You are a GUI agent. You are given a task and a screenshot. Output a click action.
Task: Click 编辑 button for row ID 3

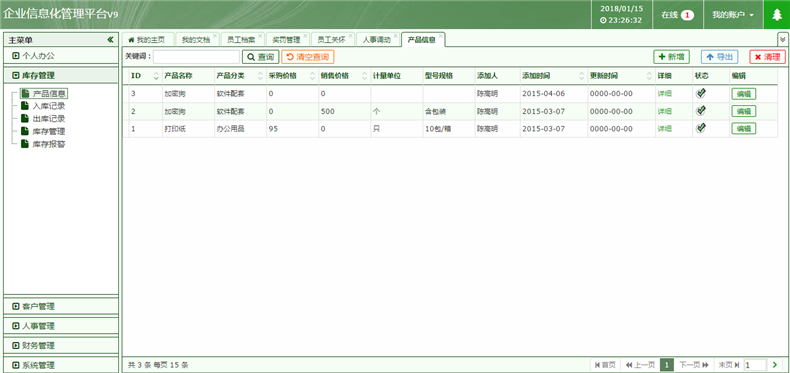point(744,94)
